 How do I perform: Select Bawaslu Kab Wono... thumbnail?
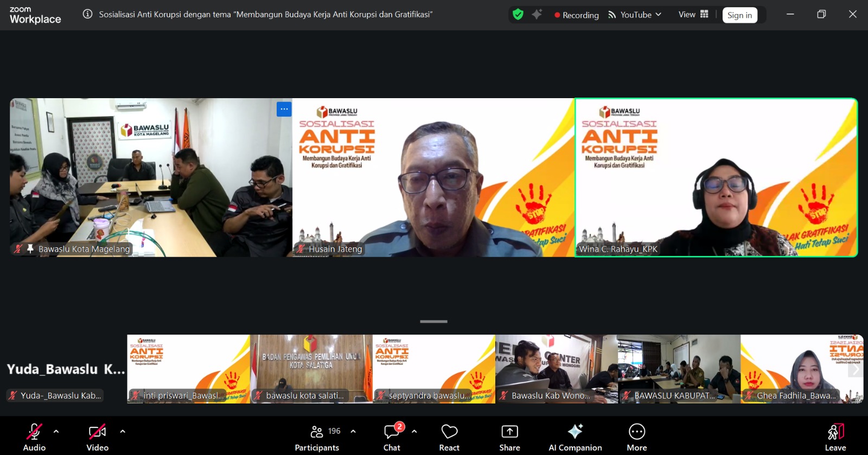[557, 369]
